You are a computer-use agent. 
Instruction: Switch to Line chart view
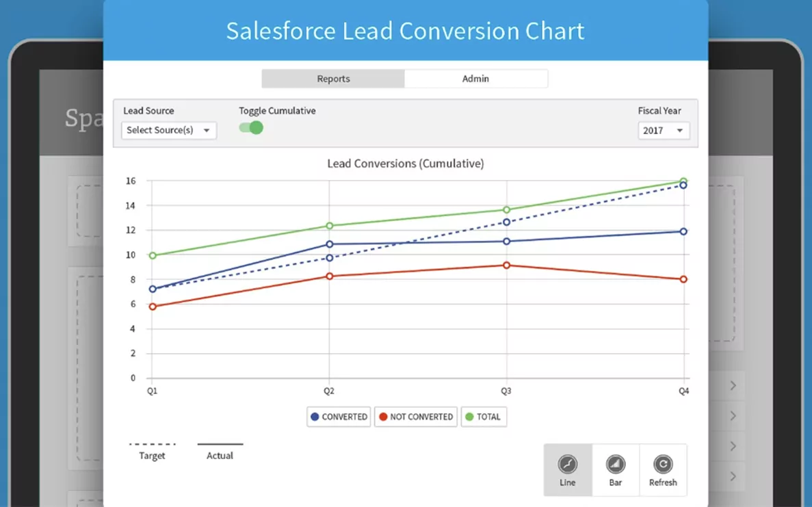click(567, 470)
